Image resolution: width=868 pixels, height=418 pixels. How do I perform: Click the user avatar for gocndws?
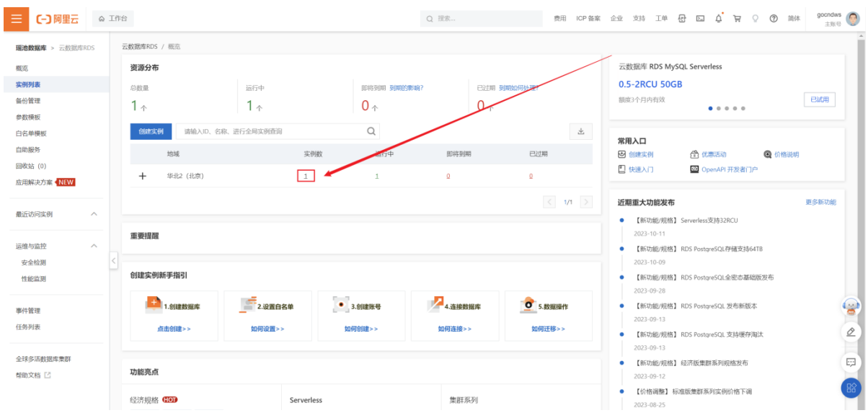pyautogui.click(x=853, y=19)
